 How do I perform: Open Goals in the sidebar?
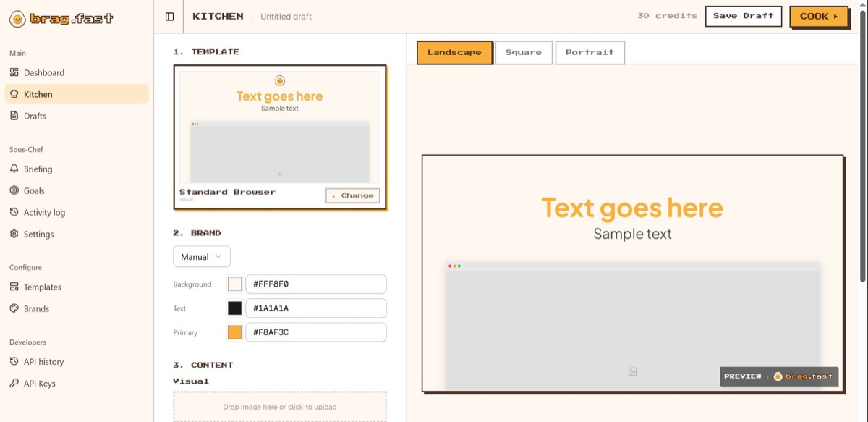point(77,190)
